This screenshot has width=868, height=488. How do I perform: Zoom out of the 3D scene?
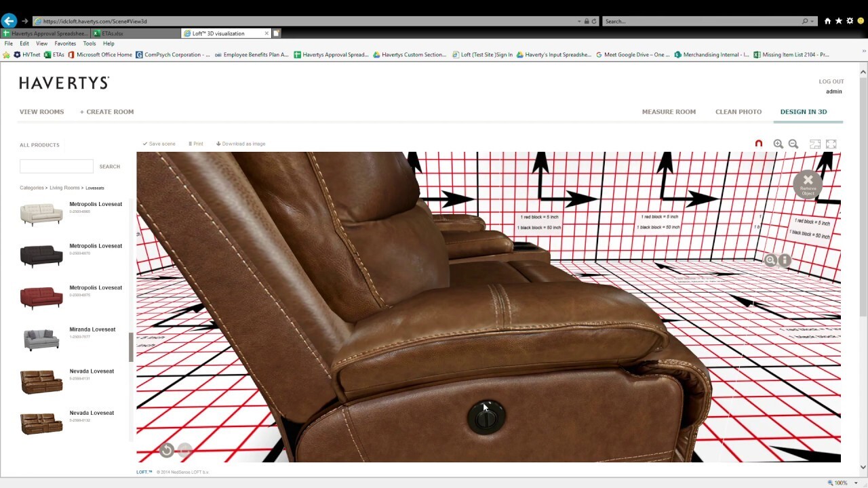click(793, 144)
